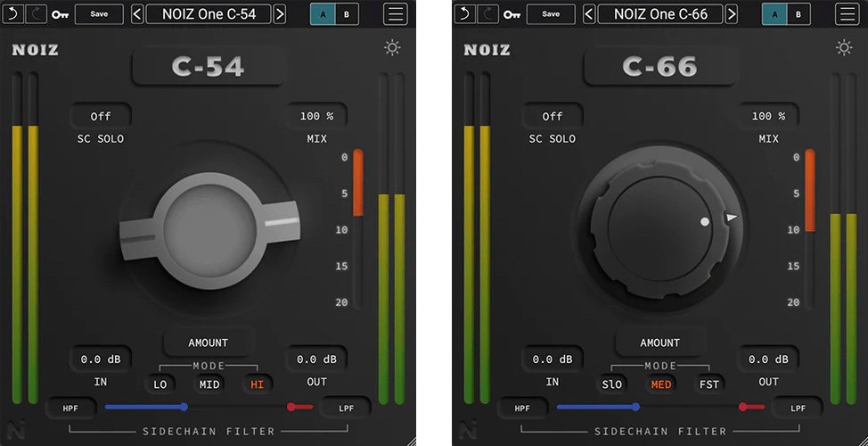
Task: Toggle SC SOLO Off button in C-66
Action: coord(553,116)
